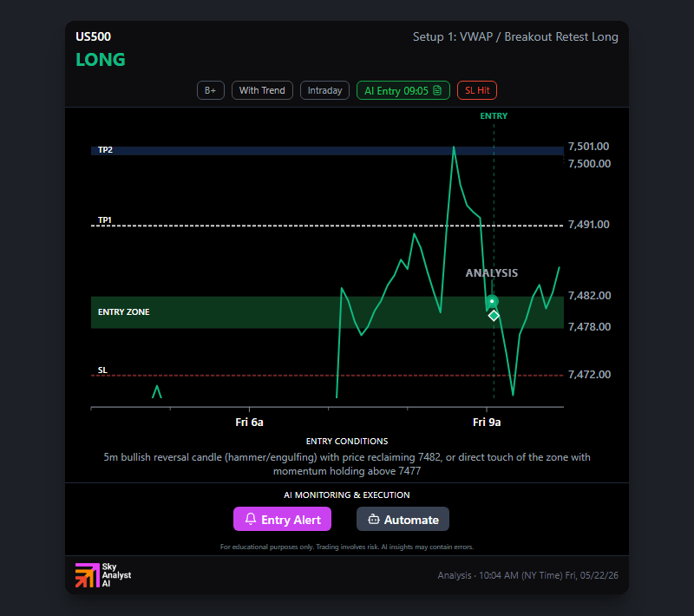Click the Sky Analyst AI logo
This screenshot has width=694, height=616.
[x=103, y=575]
